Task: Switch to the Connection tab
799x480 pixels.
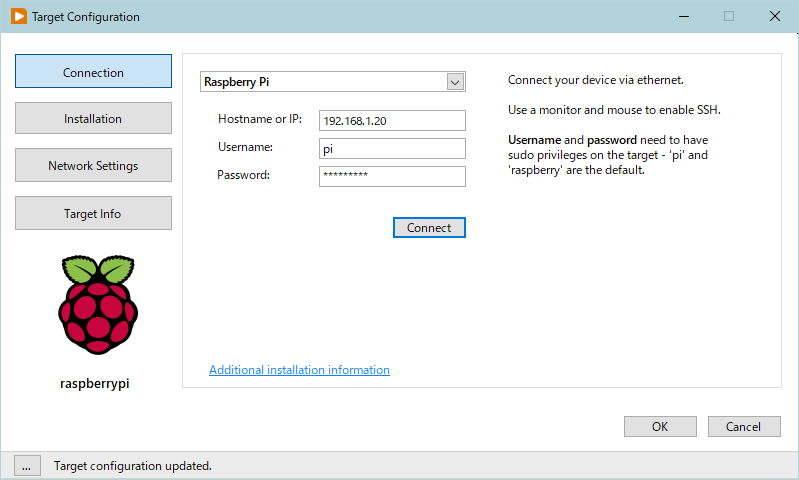Action: click(x=94, y=73)
